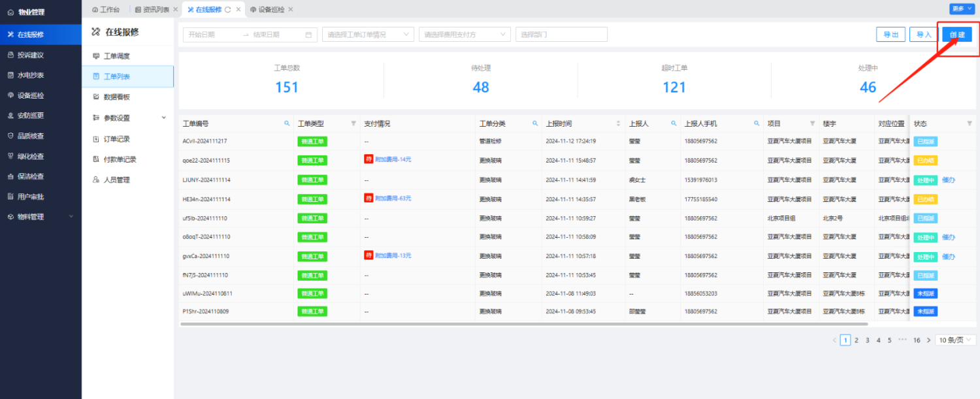Click the 导出 button
The image size is (980, 399).
coord(890,35)
